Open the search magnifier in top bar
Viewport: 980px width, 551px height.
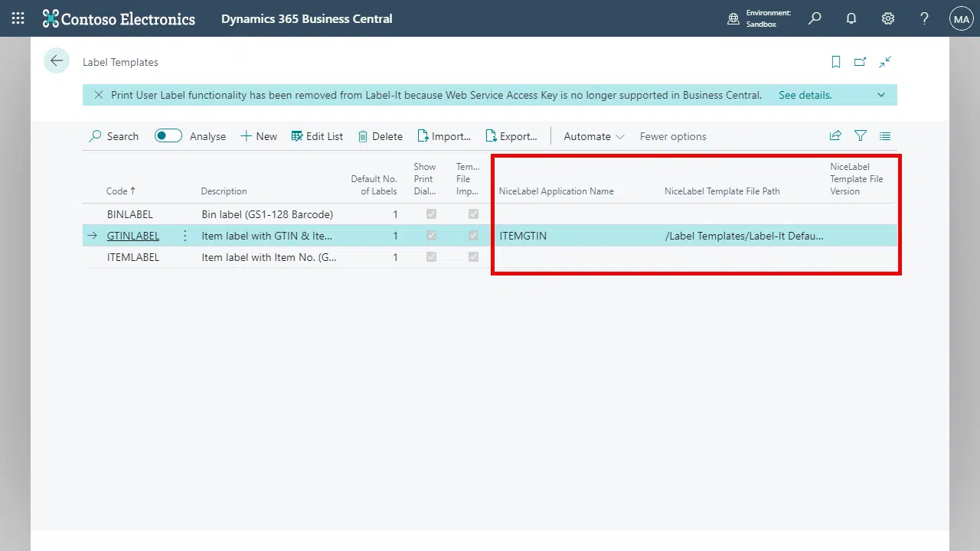[815, 18]
